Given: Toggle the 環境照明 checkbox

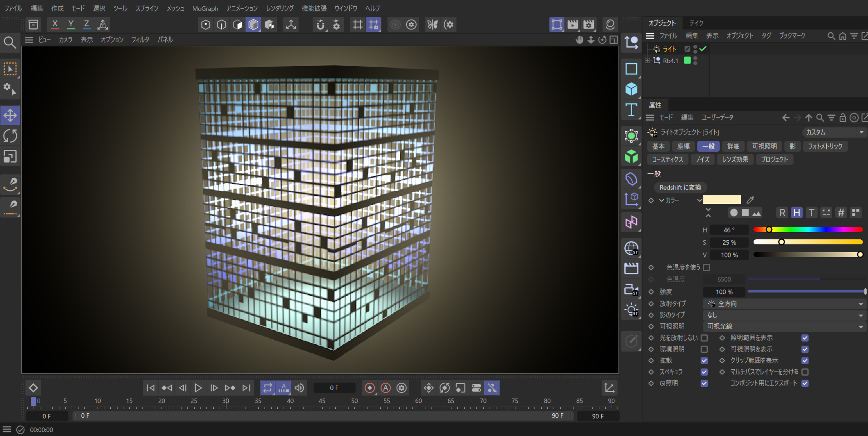Looking at the screenshot, I should pyautogui.click(x=704, y=349).
